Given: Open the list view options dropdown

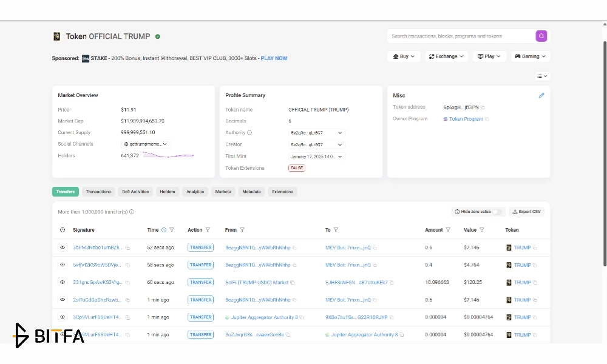Looking at the screenshot, I should pos(542,76).
